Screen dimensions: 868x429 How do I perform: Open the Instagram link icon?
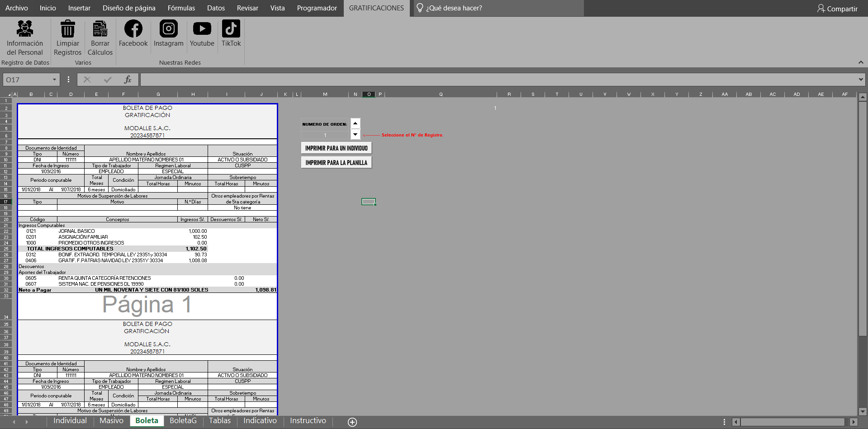168,29
